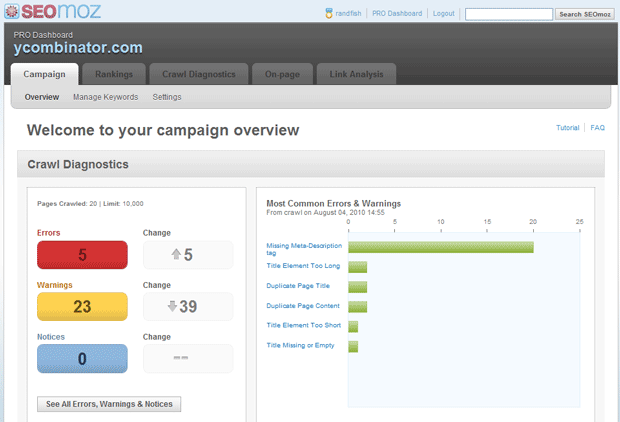Click the yellow Warnings count box
The height and width of the screenshot is (422, 620).
82,307
